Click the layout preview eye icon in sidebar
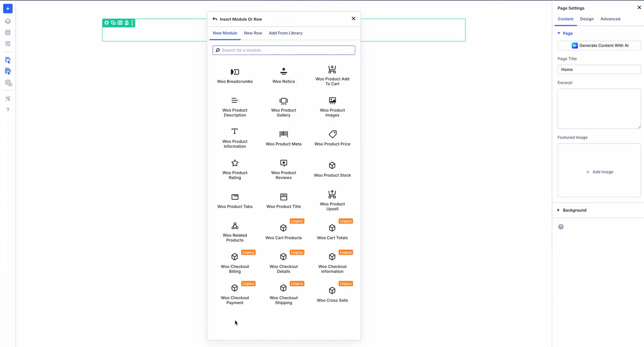 [8, 83]
